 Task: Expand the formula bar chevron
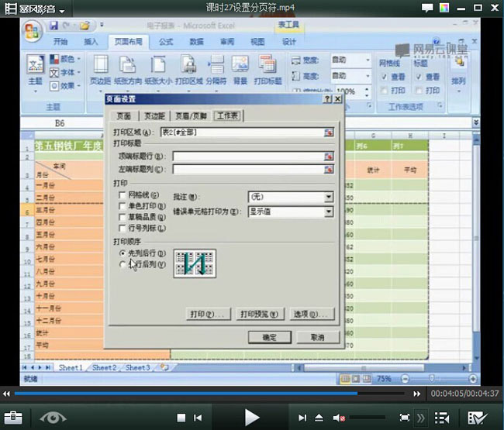(476, 122)
